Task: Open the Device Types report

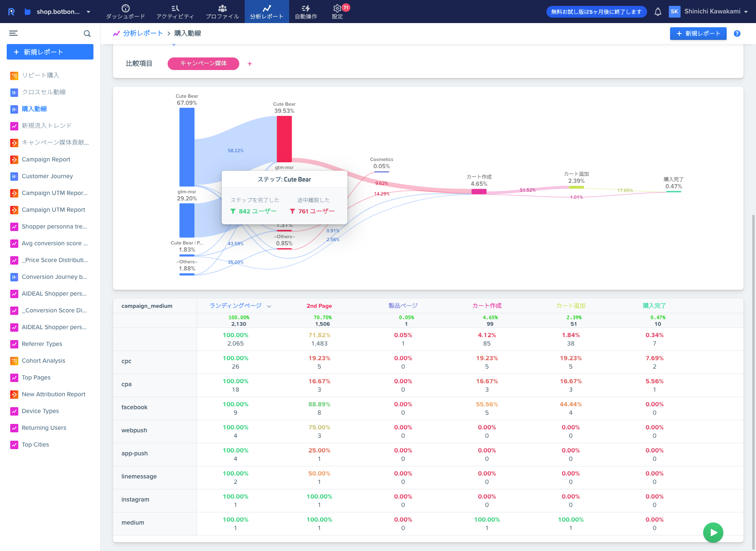Action: (x=40, y=411)
